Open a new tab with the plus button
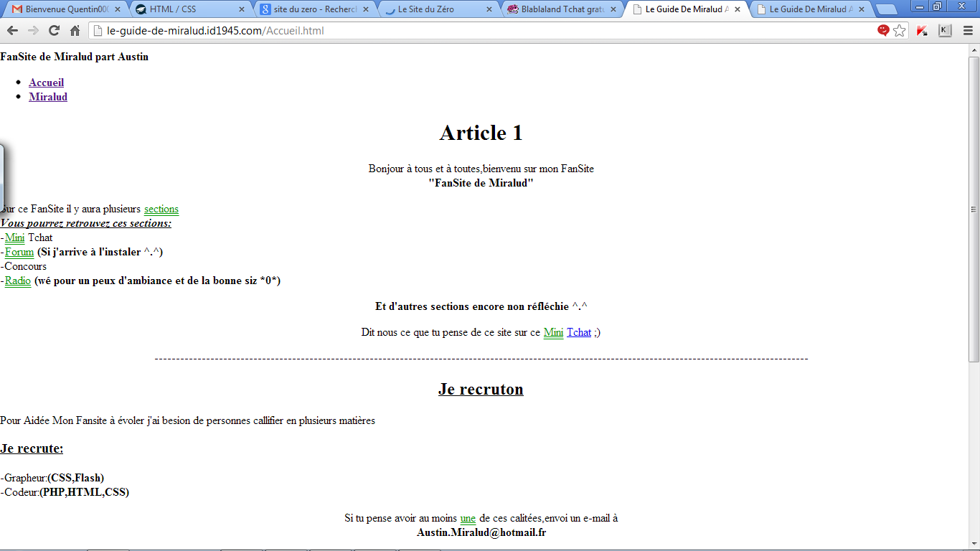980x551 pixels. [x=887, y=9]
